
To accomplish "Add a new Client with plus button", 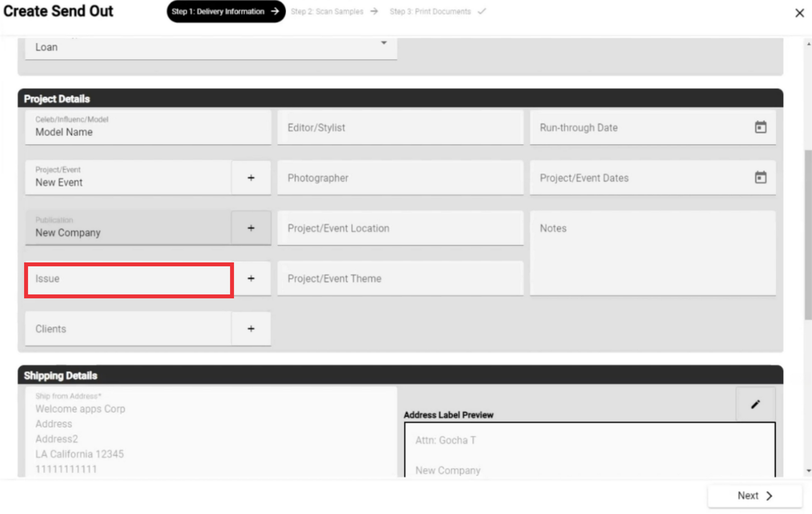I will click(251, 329).
